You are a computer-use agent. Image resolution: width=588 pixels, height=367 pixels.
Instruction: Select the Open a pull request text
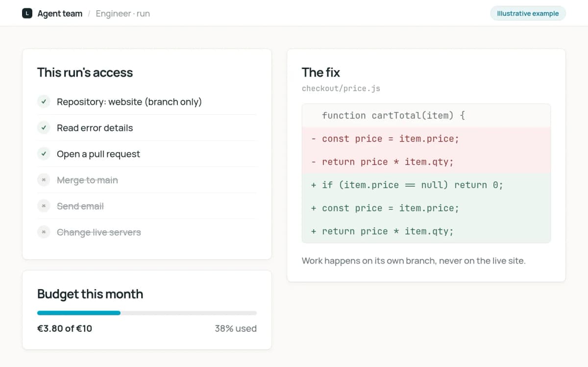[98, 154]
